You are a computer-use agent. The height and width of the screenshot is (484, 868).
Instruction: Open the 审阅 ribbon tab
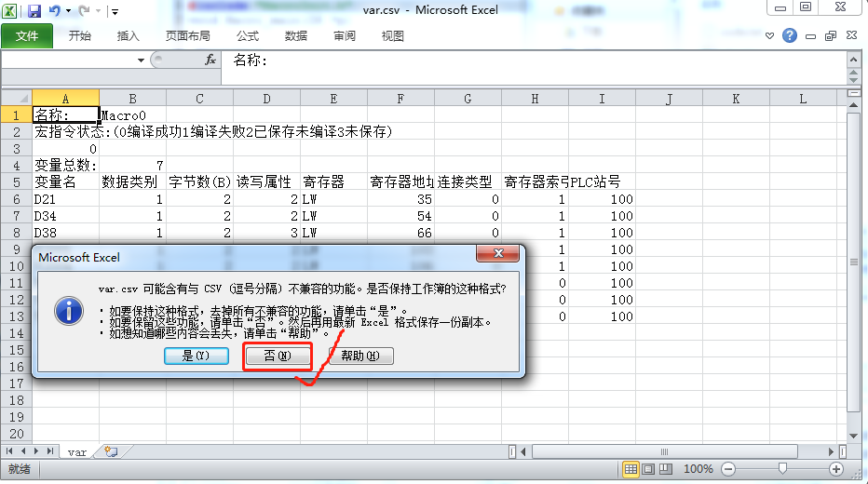point(345,36)
